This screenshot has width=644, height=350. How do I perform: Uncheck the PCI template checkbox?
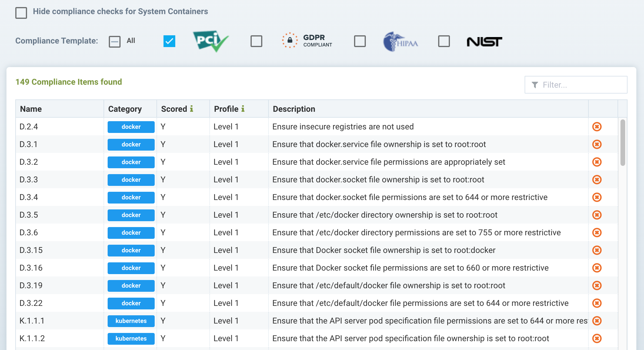169,41
